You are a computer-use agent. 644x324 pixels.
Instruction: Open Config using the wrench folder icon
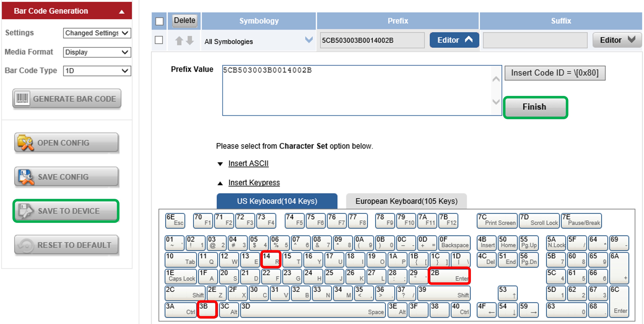coord(25,143)
